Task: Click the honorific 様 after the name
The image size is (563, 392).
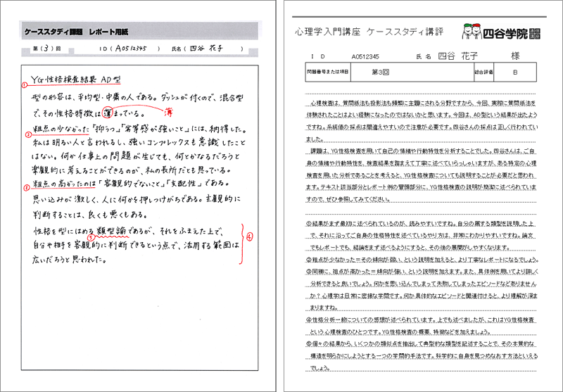Action: [x=515, y=56]
